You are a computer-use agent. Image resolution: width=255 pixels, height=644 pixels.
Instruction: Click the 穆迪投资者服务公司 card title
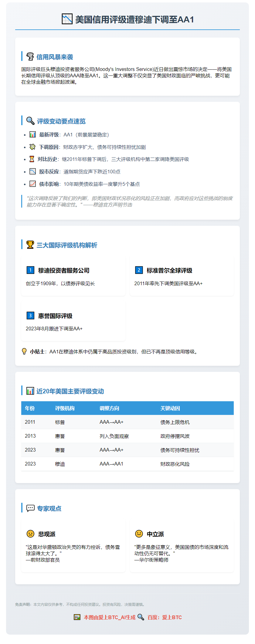pos(64,270)
